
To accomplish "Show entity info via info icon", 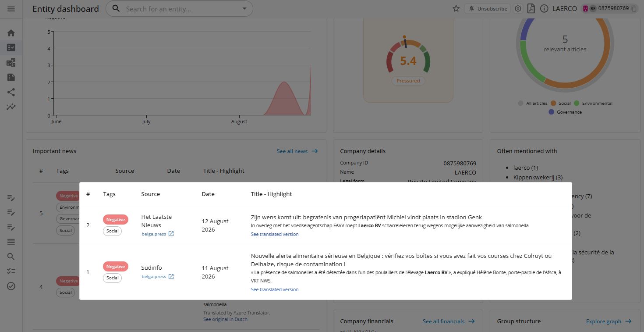I will click(x=544, y=8).
